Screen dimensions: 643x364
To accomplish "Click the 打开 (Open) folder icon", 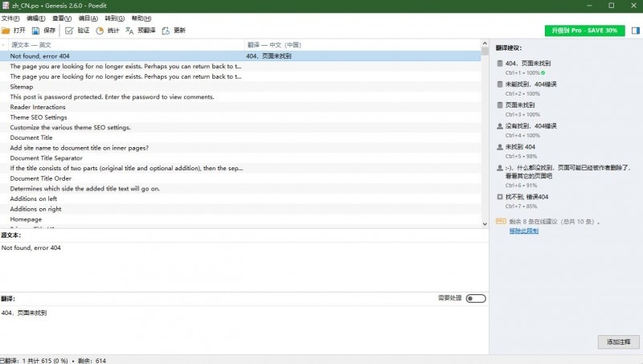I will (x=7, y=31).
